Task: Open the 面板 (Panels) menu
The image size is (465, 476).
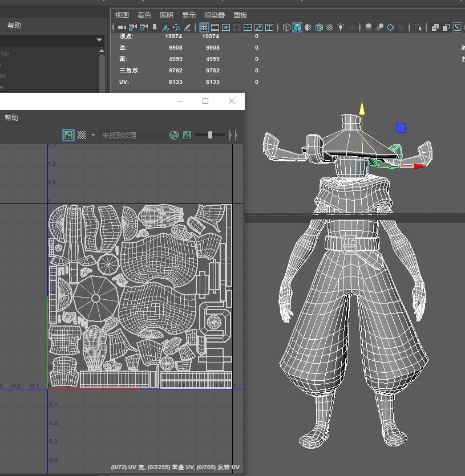Action: (240, 15)
